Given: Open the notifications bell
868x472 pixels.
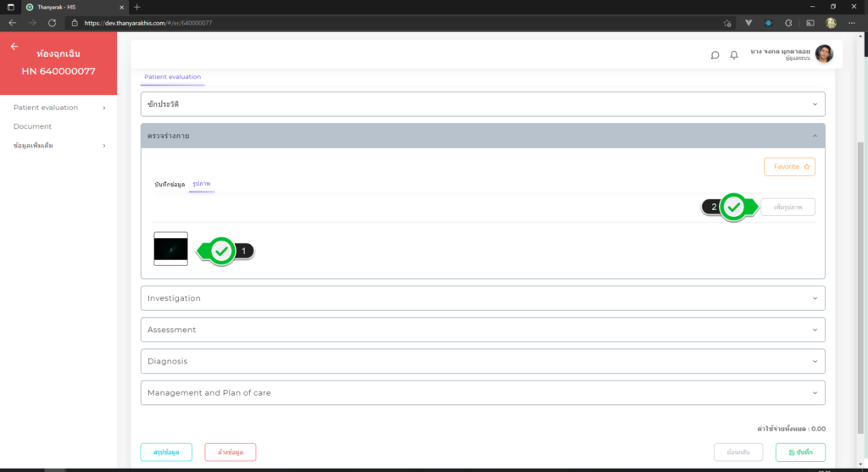Looking at the screenshot, I should pos(734,55).
